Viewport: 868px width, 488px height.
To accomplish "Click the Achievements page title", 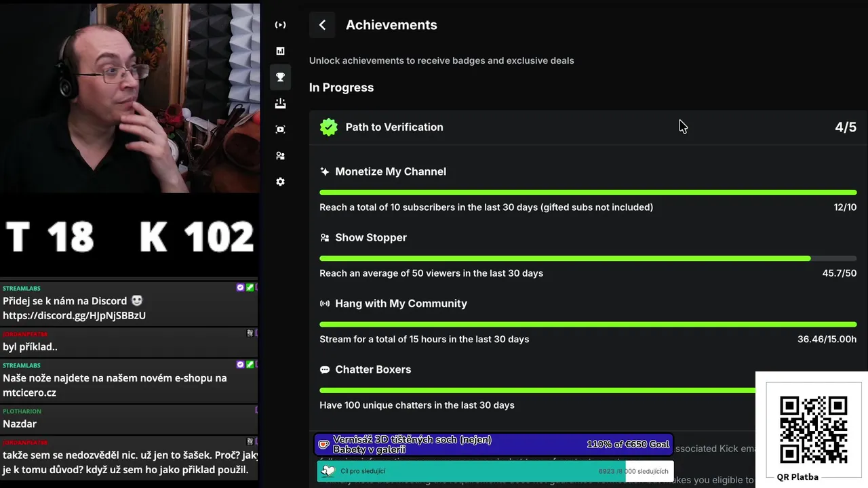I will click(x=391, y=25).
